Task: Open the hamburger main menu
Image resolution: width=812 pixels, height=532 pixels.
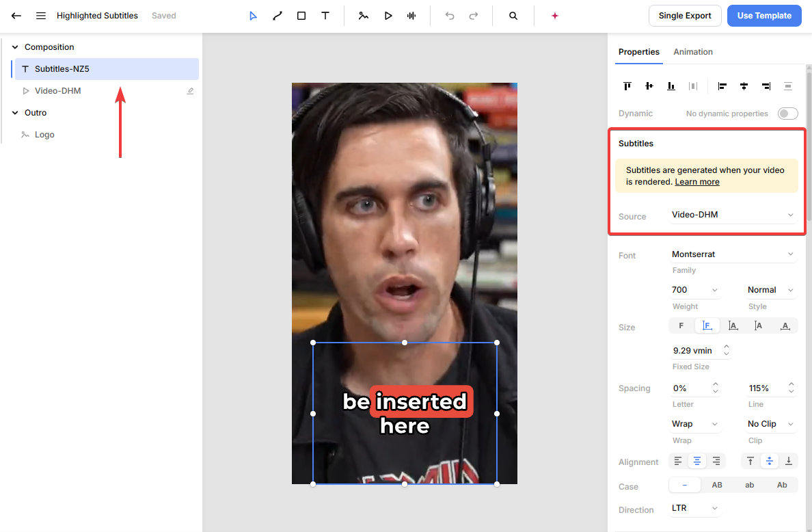Action: click(41, 16)
